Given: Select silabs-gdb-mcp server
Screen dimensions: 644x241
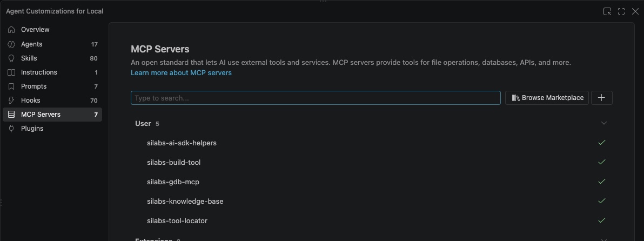Looking at the screenshot, I should pos(371,182).
